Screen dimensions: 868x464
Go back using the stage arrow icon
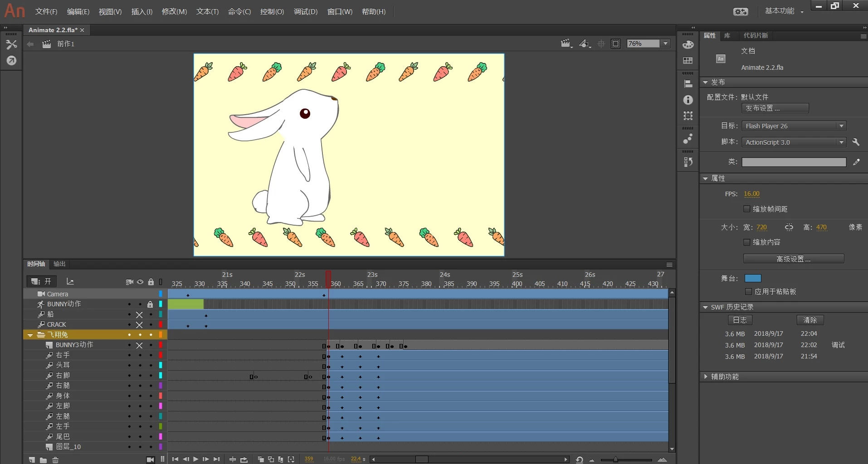30,44
